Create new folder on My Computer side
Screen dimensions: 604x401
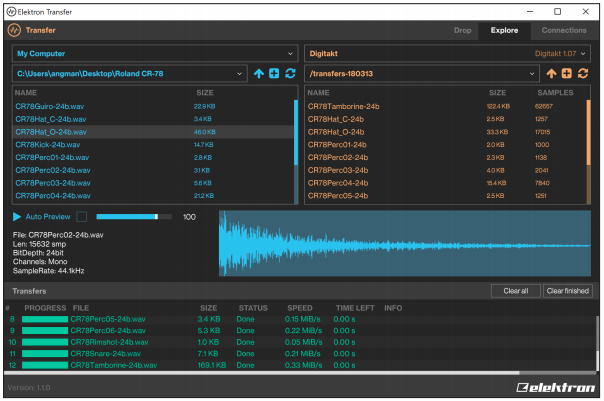(274, 74)
